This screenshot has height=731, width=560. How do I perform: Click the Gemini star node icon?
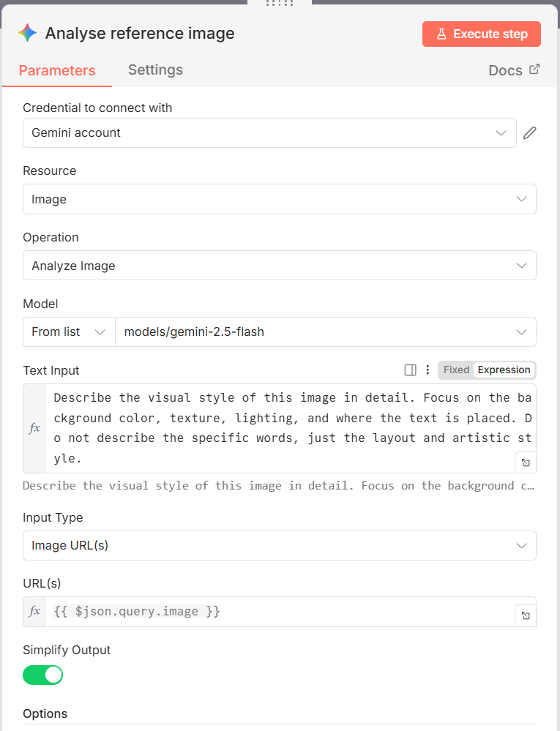(x=28, y=33)
